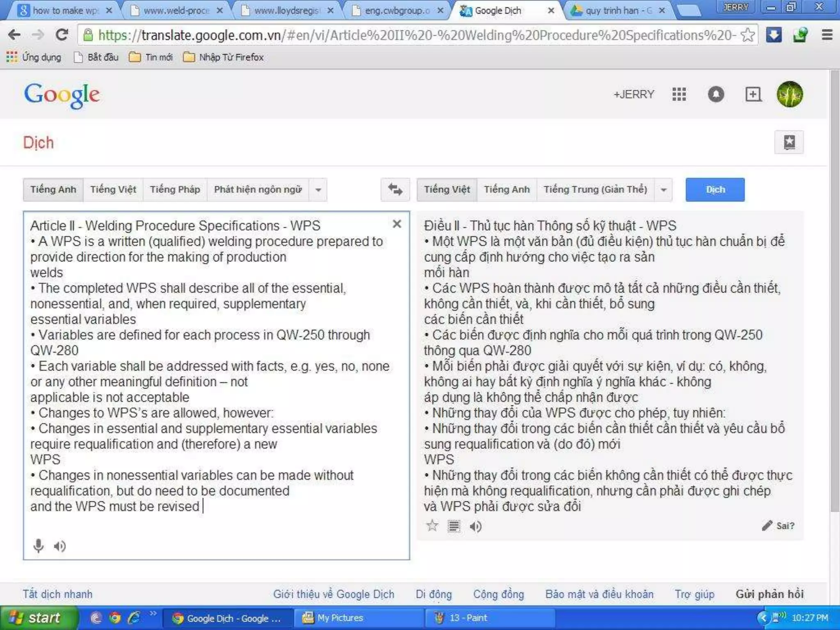840x630 pixels.
Task: Open Chrome menu hamburger button
Action: (x=827, y=35)
